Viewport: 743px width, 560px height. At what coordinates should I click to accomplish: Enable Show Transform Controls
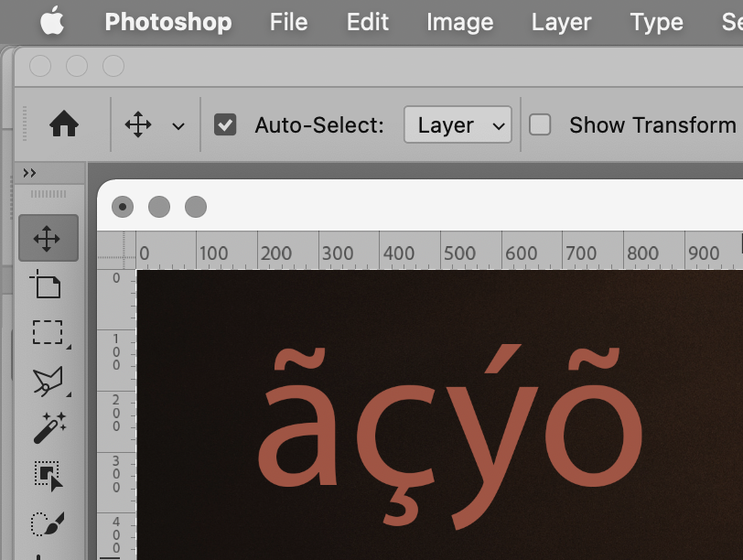pyautogui.click(x=540, y=124)
